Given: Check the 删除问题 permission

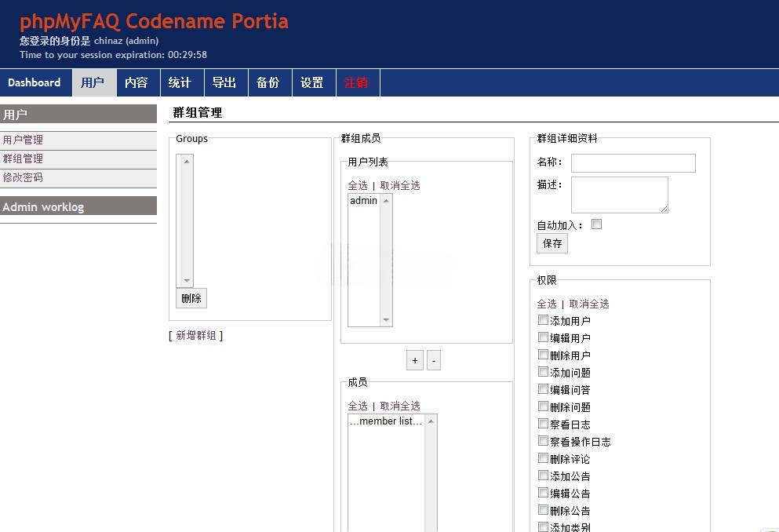Looking at the screenshot, I should [544, 406].
